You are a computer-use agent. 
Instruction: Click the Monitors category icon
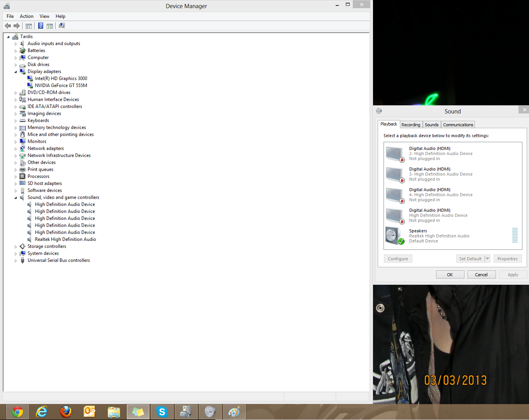tap(23, 141)
